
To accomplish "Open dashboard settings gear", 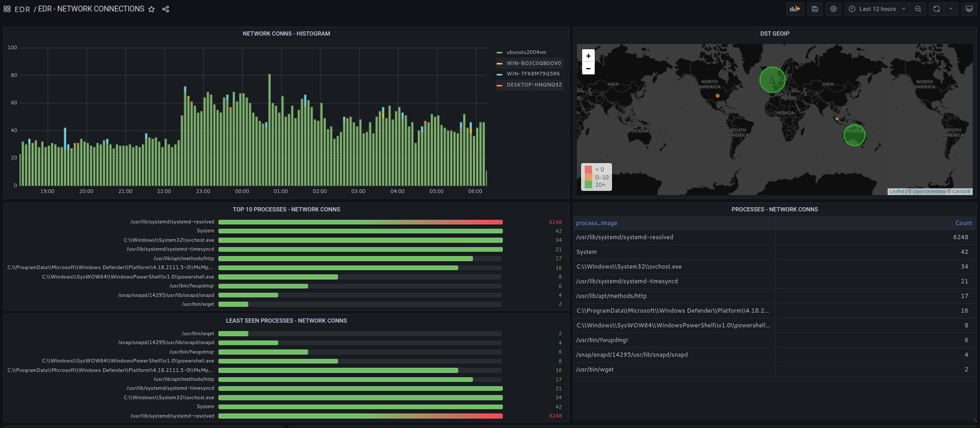I will (x=833, y=9).
